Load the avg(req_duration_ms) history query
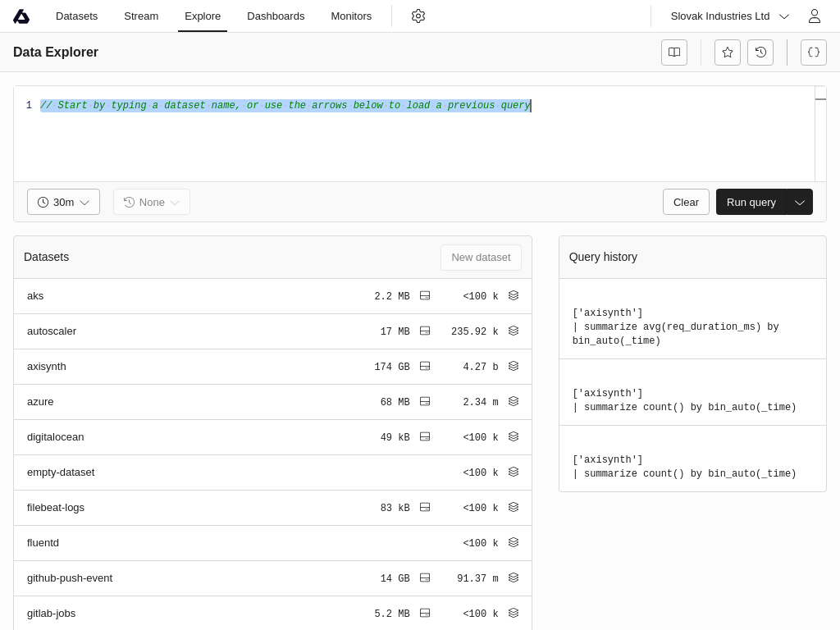The width and height of the screenshot is (840, 630). pyautogui.click(x=675, y=326)
